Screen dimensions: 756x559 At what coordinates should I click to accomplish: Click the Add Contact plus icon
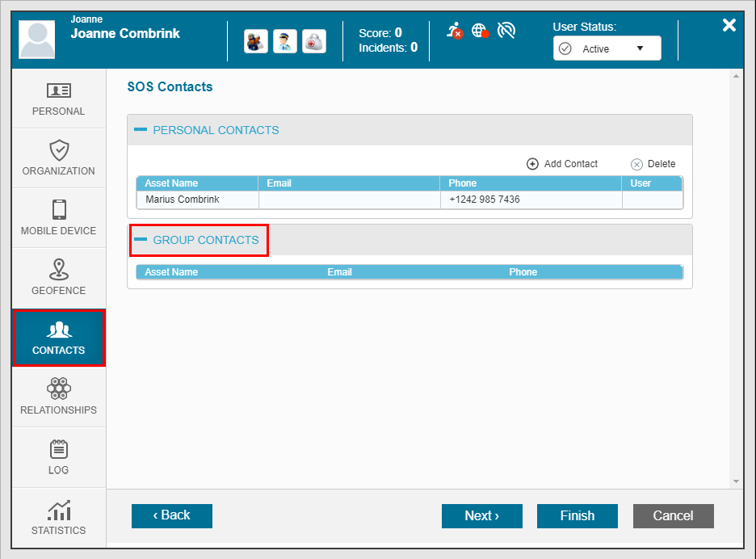coord(532,164)
